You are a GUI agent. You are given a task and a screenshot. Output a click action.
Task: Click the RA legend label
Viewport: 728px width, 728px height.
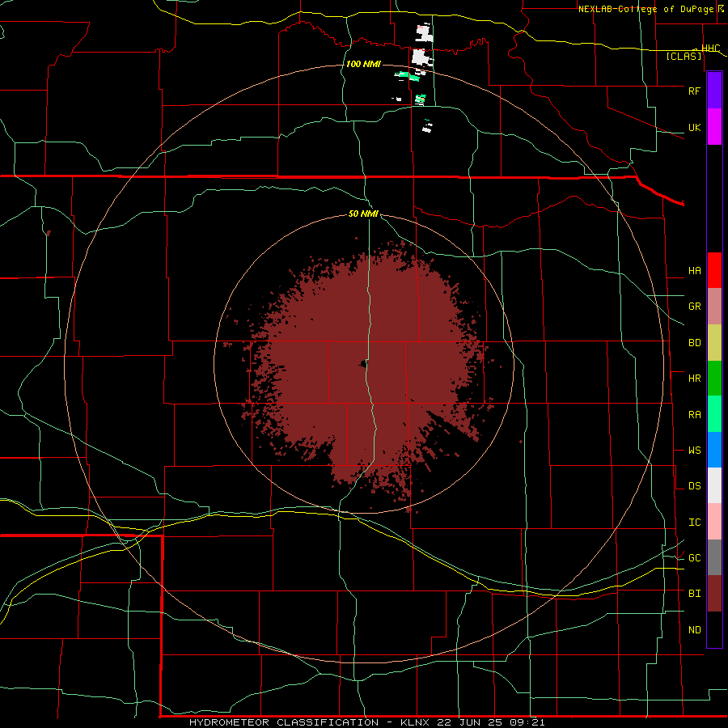694,415
